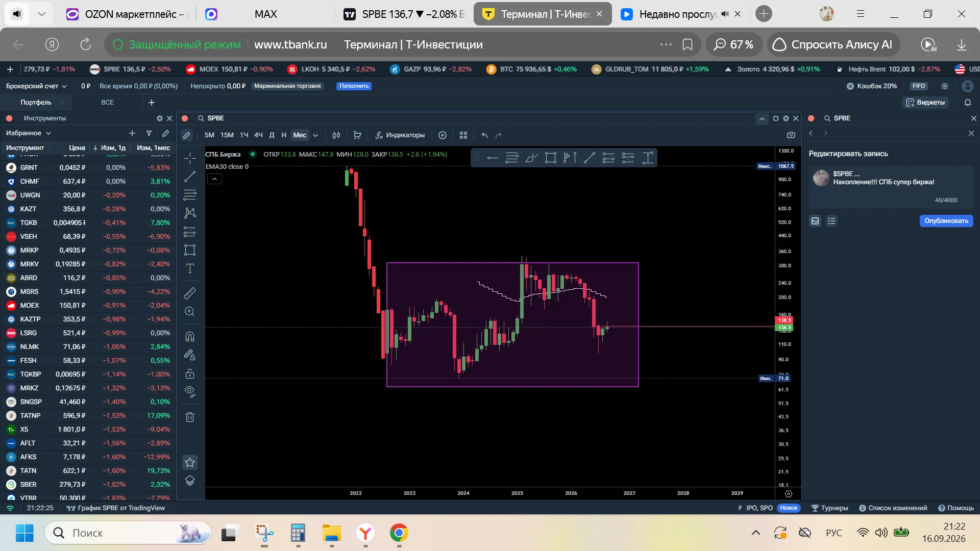
Task: Attach an image to the post
Action: (815, 221)
